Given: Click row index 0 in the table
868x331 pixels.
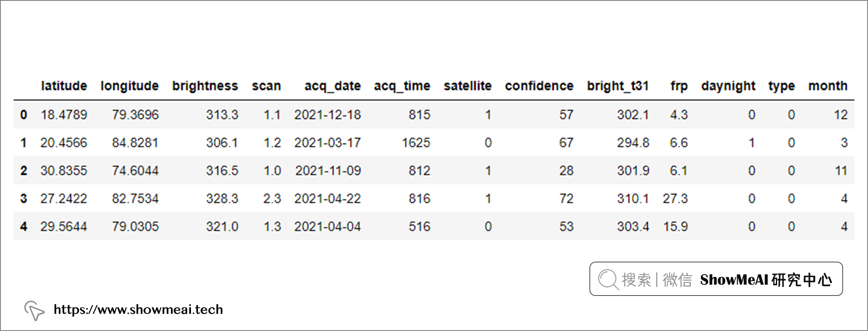Looking at the screenshot, I should click(x=24, y=115).
